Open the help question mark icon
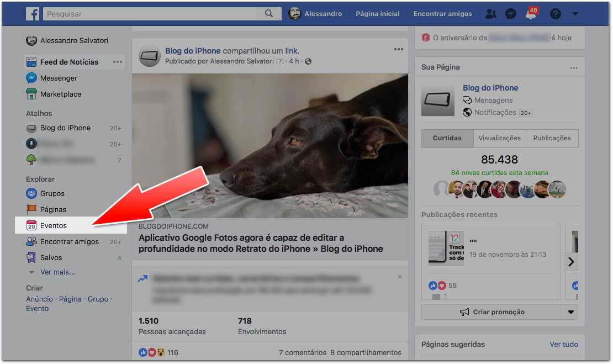The height and width of the screenshot is (364, 613). [555, 14]
